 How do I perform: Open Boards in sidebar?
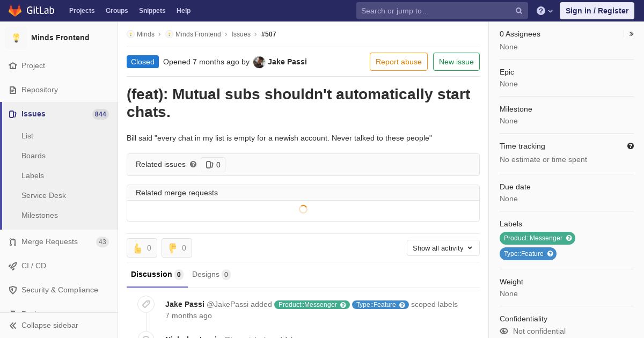pos(33,156)
